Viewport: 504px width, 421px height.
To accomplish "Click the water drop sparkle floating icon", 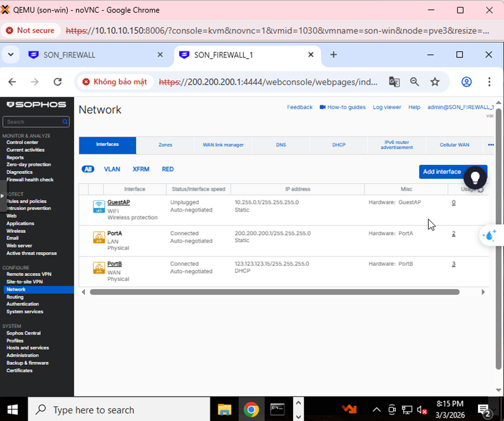I will pos(491,236).
